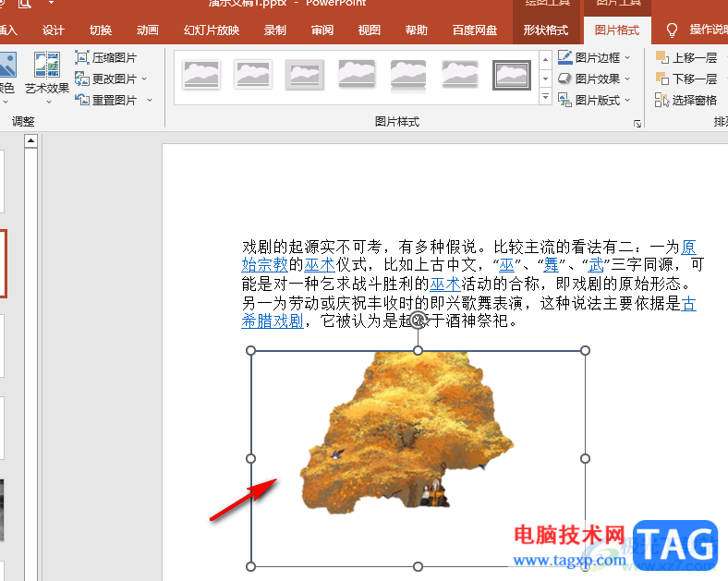Viewport: 728px width, 581px height.
Task: Click the Tell Me (操作说明) search box
Action: pyautogui.click(x=708, y=30)
